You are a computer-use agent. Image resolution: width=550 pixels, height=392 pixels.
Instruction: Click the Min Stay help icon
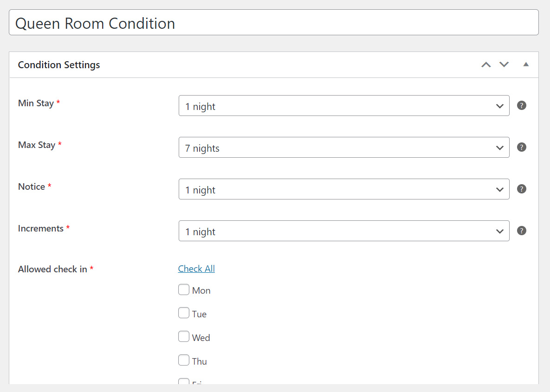pyautogui.click(x=521, y=106)
